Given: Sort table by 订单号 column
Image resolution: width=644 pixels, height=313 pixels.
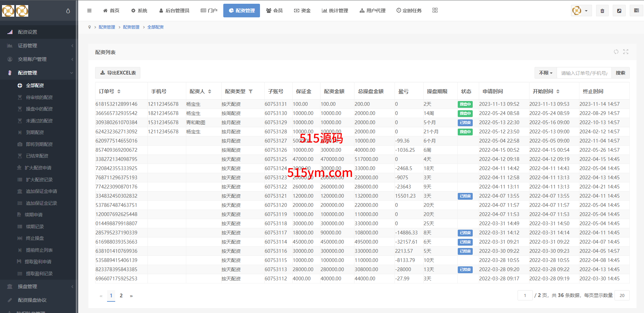Looking at the screenshot, I should (x=119, y=92).
